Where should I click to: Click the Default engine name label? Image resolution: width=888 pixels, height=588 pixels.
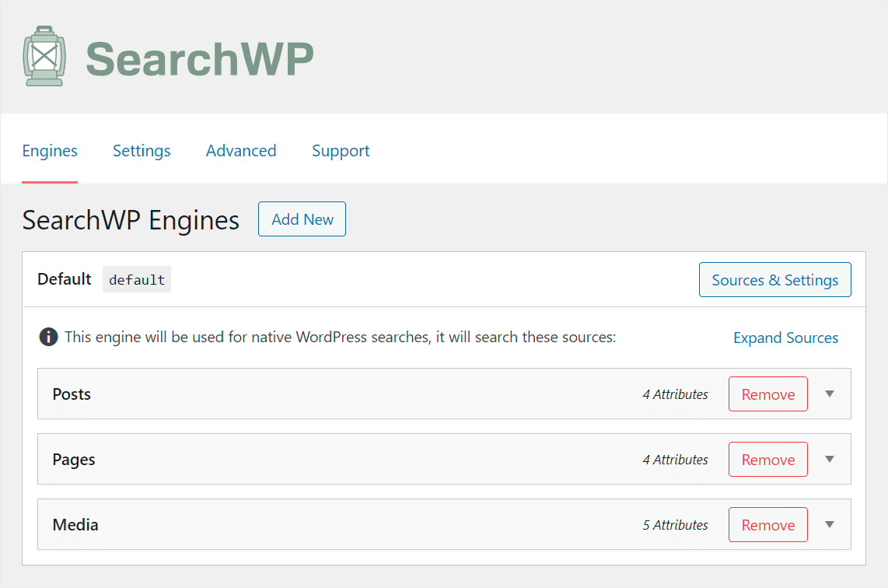coord(64,279)
